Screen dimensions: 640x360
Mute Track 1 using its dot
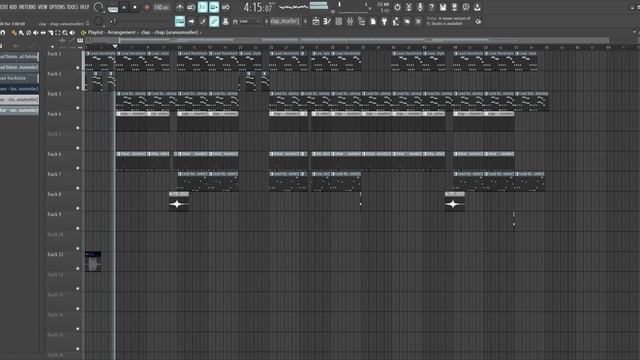(x=78, y=68)
